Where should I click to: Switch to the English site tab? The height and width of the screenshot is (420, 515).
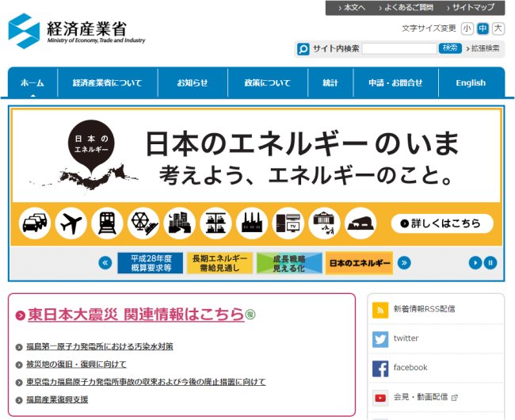(x=471, y=83)
